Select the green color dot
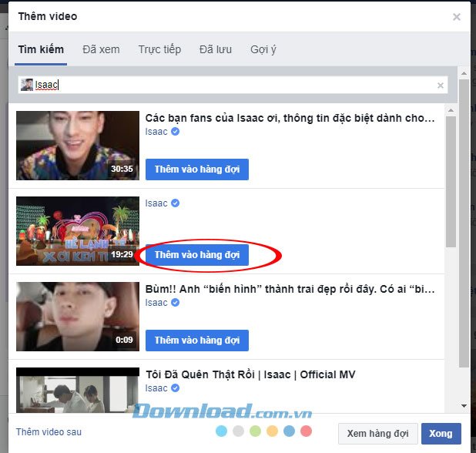 [255, 431]
